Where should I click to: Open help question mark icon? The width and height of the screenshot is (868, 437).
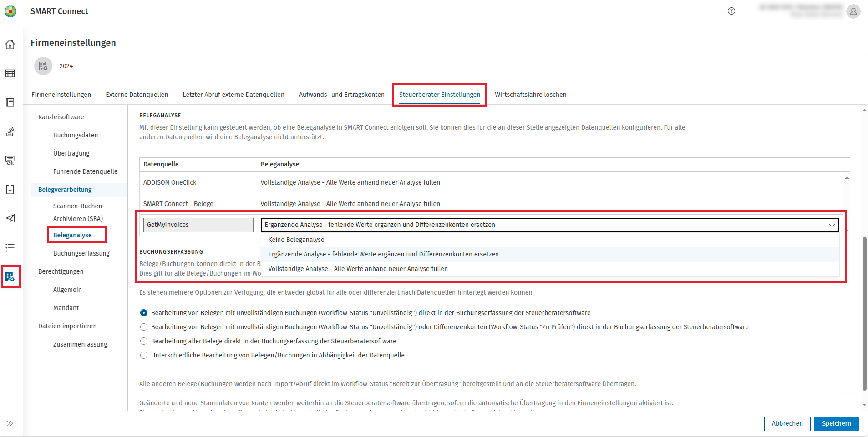tap(731, 11)
